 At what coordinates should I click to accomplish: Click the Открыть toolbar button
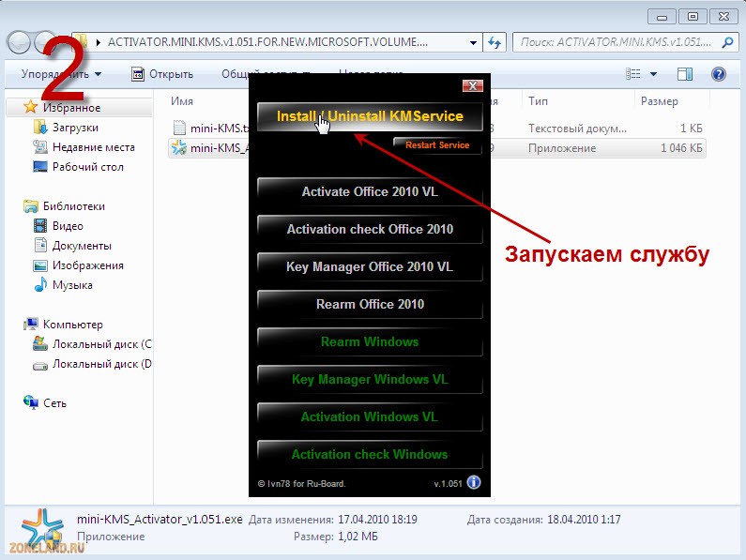click(162, 74)
